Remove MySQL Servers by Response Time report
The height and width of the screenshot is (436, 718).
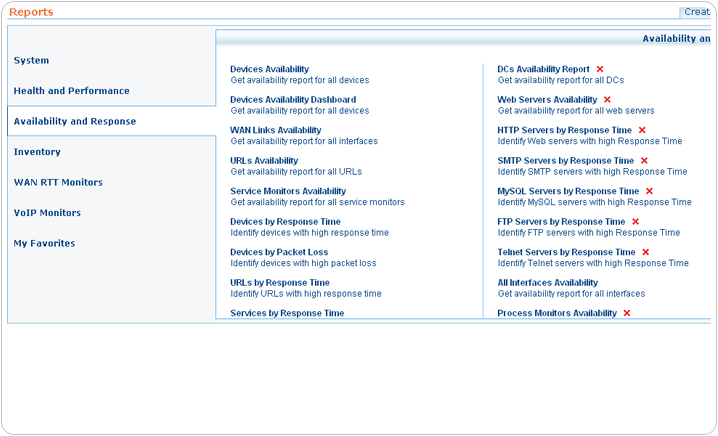[649, 191]
